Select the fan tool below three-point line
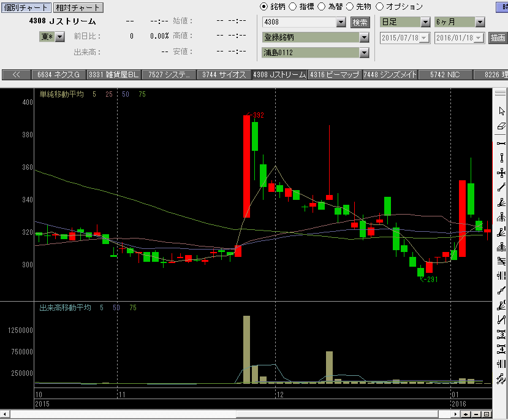The height and width of the screenshot is (420, 508). click(x=501, y=305)
